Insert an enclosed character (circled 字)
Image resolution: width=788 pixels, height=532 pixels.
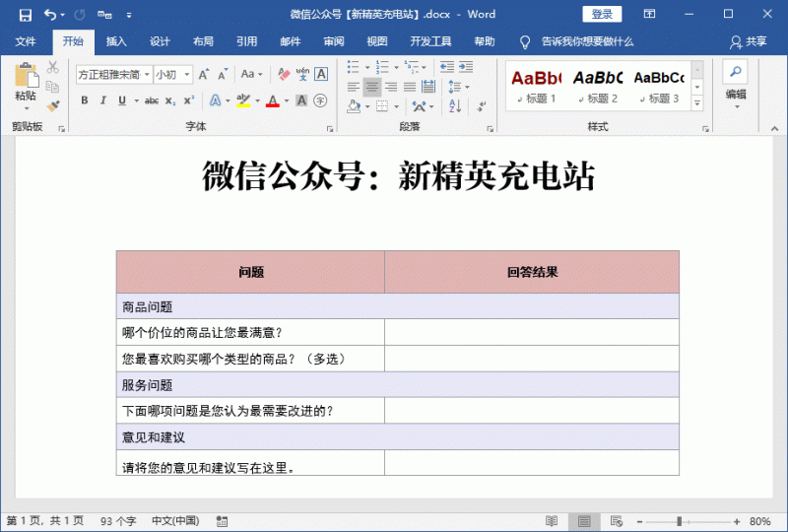pos(320,100)
